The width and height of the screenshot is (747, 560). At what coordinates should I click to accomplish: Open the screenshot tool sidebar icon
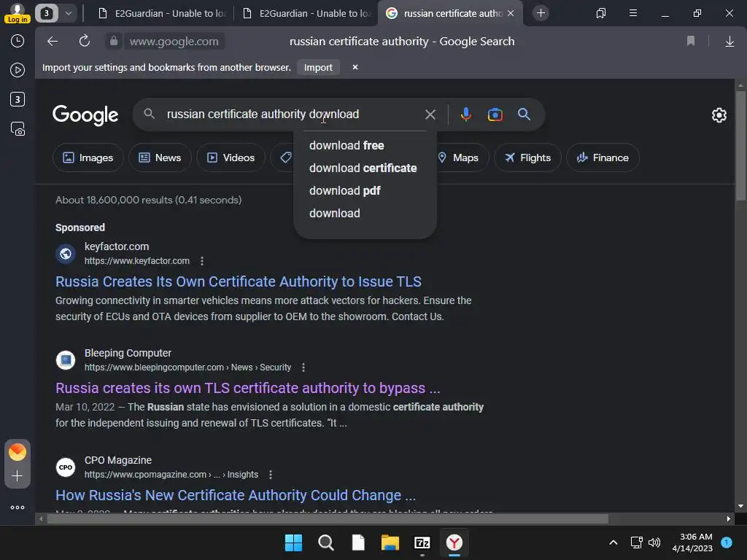pos(18,129)
